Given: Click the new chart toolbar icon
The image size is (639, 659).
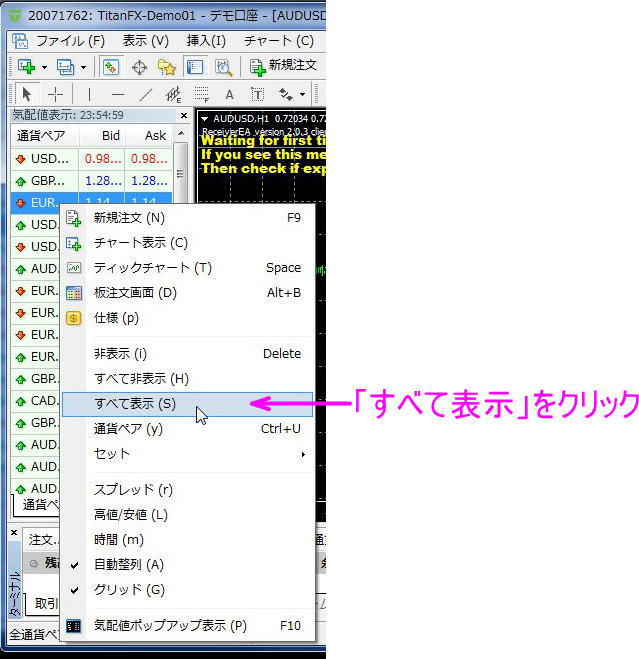Looking at the screenshot, I should [x=26, y=67].
